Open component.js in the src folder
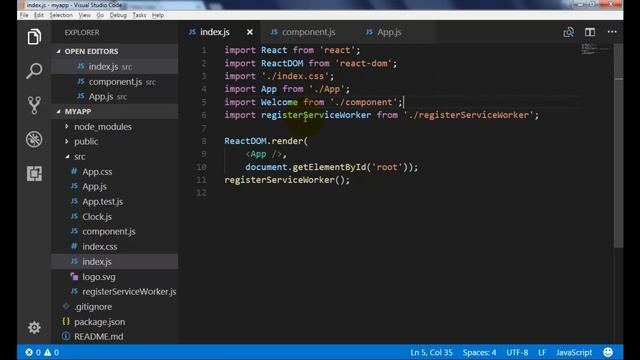 coord(115,231)
